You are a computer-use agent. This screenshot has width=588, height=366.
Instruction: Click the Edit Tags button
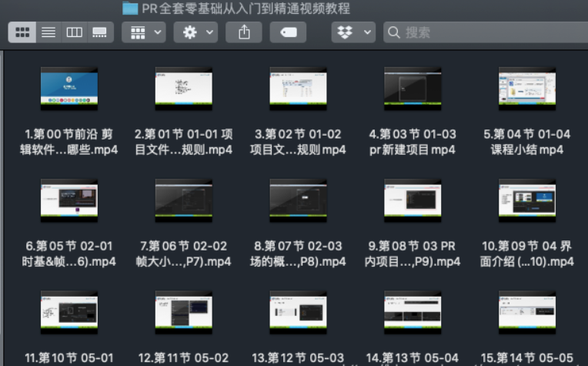coord(288,32)
